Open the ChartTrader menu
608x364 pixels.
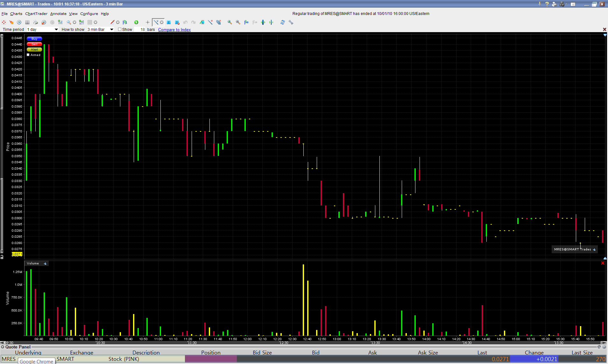pos(36,14)
